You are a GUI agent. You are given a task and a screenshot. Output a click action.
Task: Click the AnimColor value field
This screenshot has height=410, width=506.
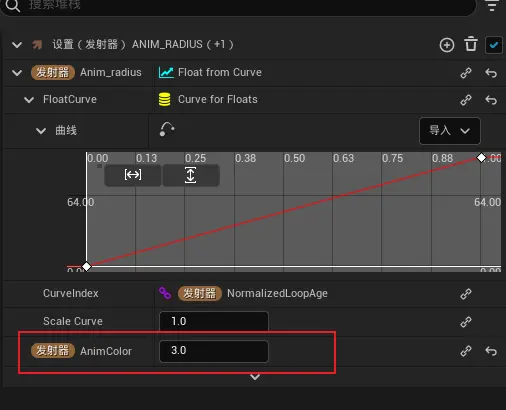(214, 351)
